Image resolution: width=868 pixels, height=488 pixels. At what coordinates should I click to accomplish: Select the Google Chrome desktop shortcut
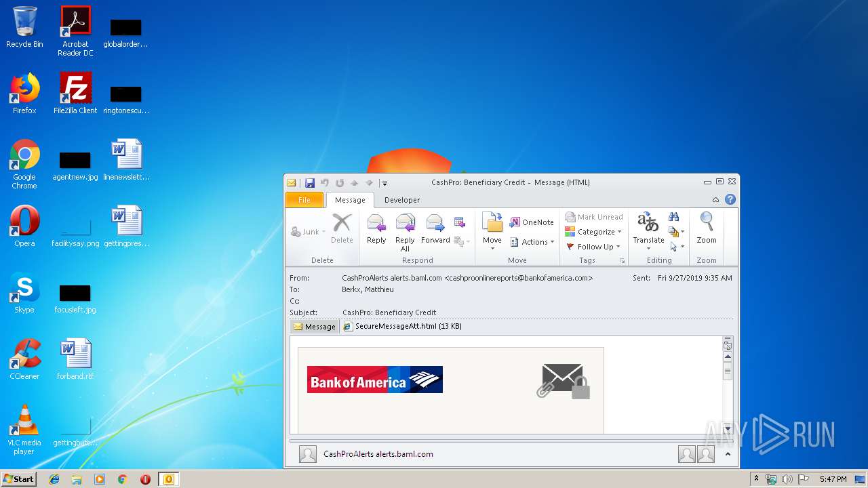(24, 164)
